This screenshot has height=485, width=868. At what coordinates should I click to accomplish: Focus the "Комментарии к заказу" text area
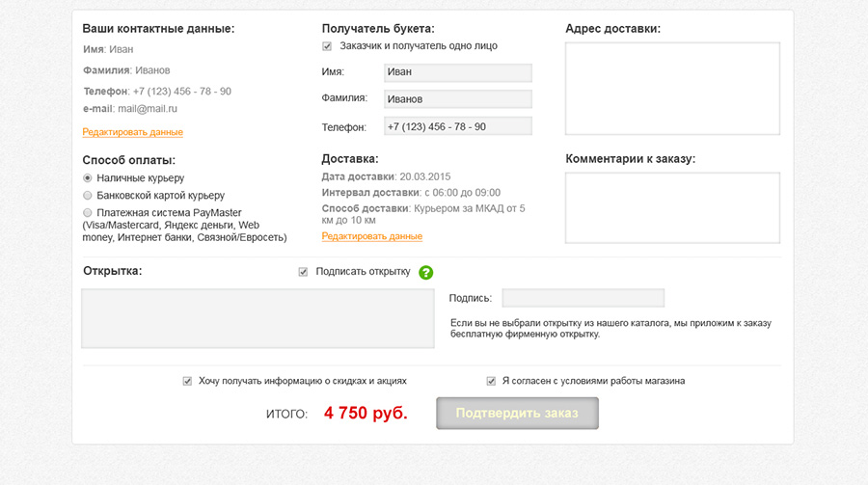pos(672,208)
